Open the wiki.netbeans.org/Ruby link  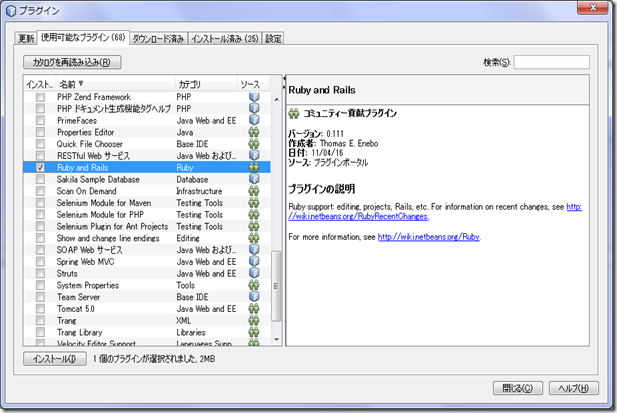429,237
